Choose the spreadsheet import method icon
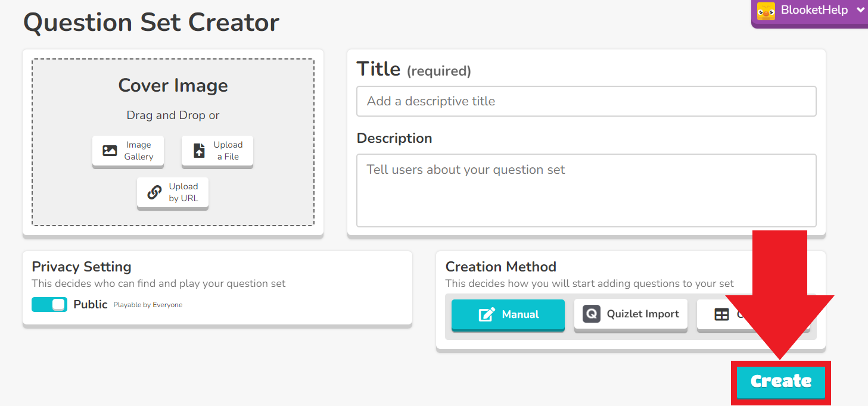The image size is (868, 406). tap(721, 314)
